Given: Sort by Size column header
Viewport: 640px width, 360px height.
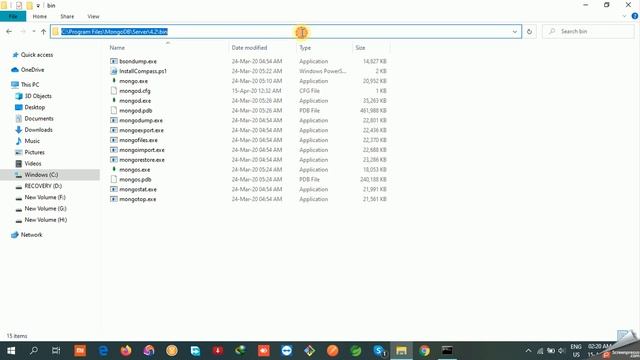Looking at the screenshot, I should pyautogui.click(x=360, y=48).
